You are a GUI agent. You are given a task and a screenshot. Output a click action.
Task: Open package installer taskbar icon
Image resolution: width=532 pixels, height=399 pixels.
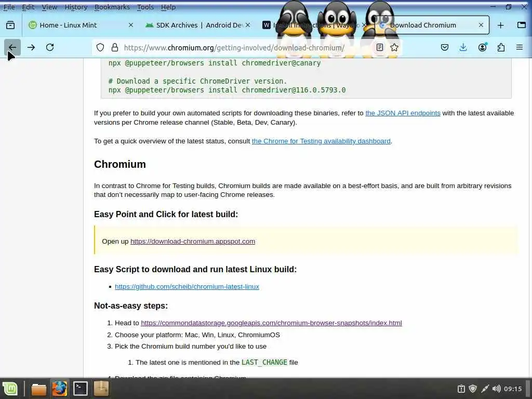click(x=101, y=389)
